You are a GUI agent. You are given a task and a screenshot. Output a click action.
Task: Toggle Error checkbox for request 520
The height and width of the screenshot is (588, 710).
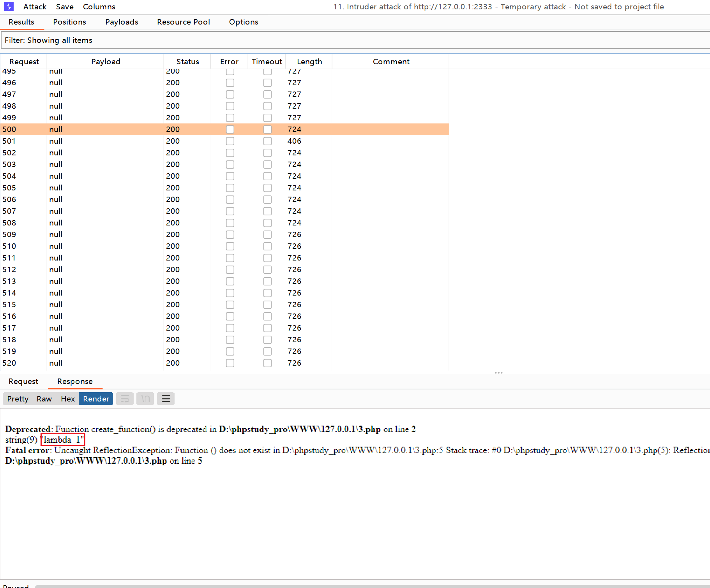point(230,363)
